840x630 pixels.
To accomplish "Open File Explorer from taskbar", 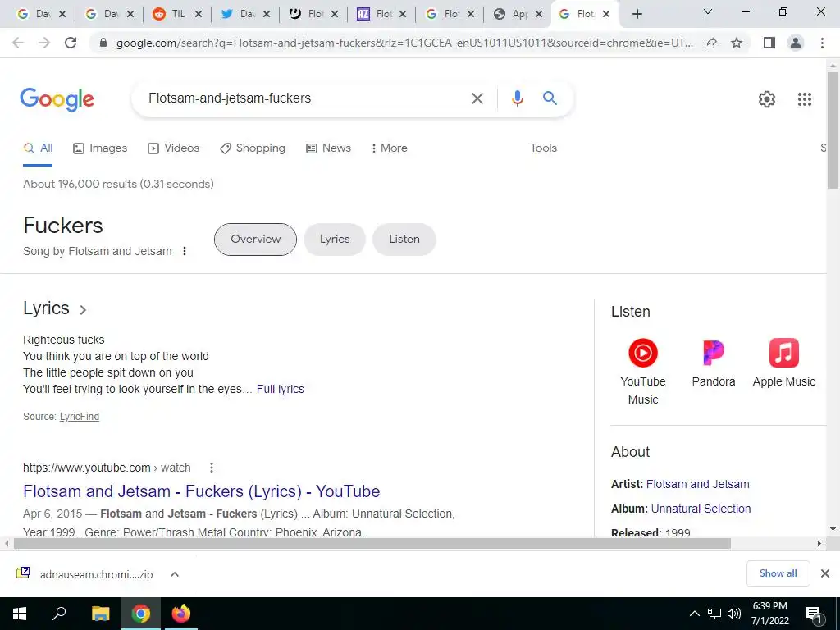I will tap(100, 614).
